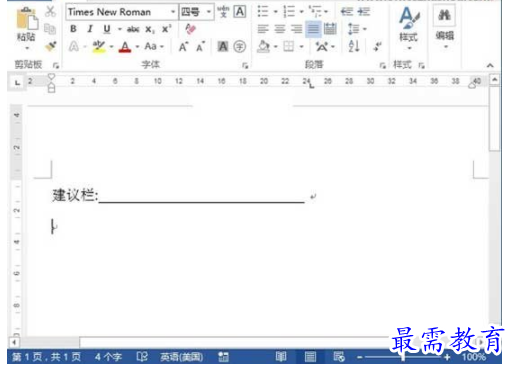Select the Format Painter brush
The image size is (513, 371).
pos(50,46)
